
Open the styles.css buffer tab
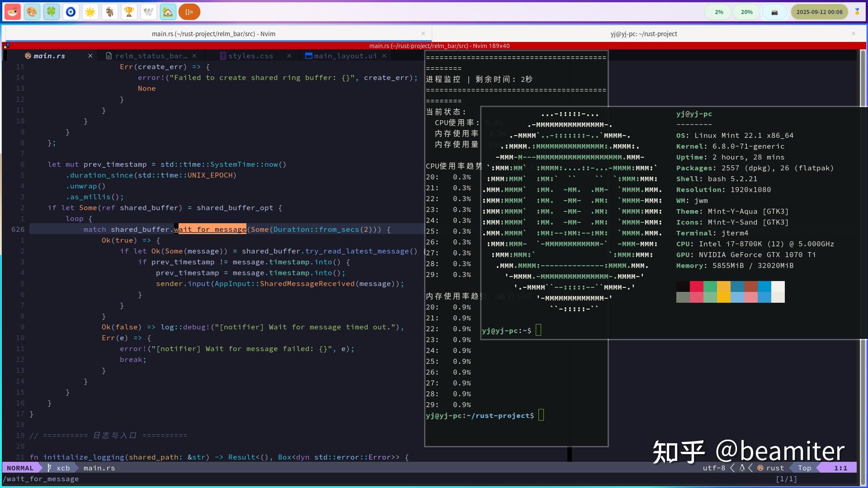[250, 56]
